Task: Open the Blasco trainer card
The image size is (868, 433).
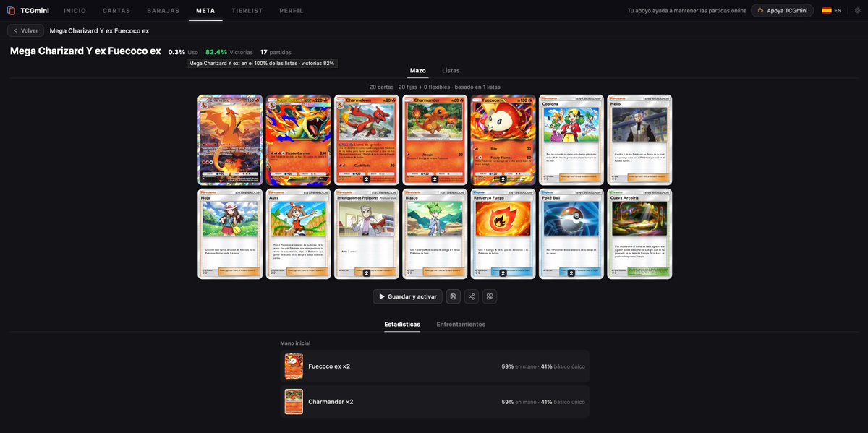Action: click(x=435, y=233)
